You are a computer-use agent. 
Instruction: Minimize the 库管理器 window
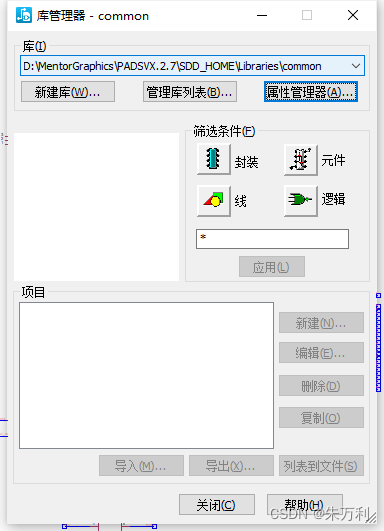[x=262, y=15]
